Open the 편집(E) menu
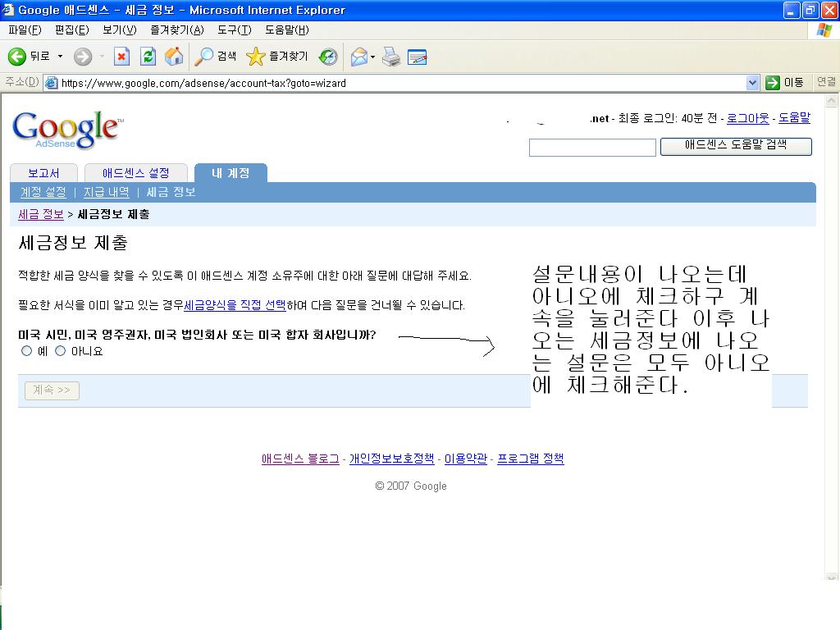Screen dimensions: 840x630 point(72,30)
